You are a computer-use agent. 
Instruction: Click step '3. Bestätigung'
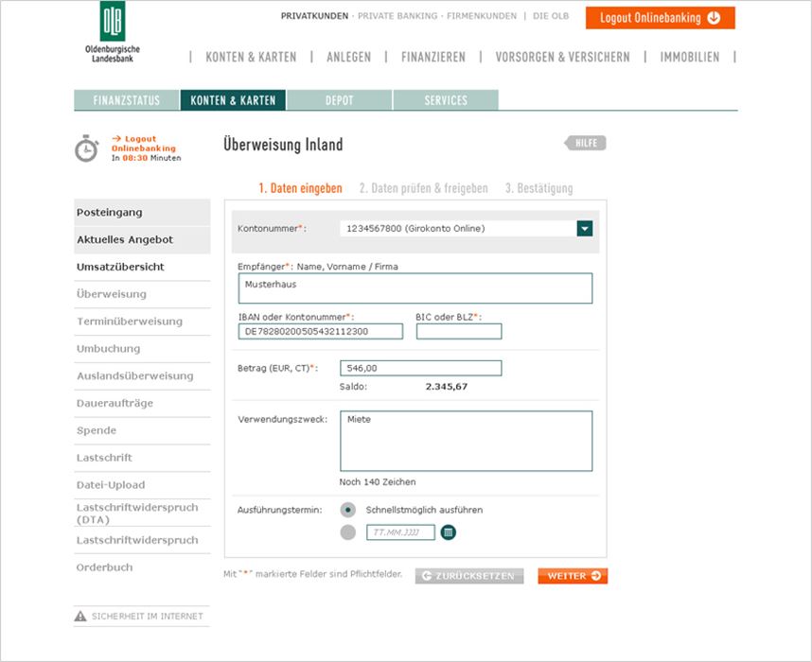tap(539, 188)
